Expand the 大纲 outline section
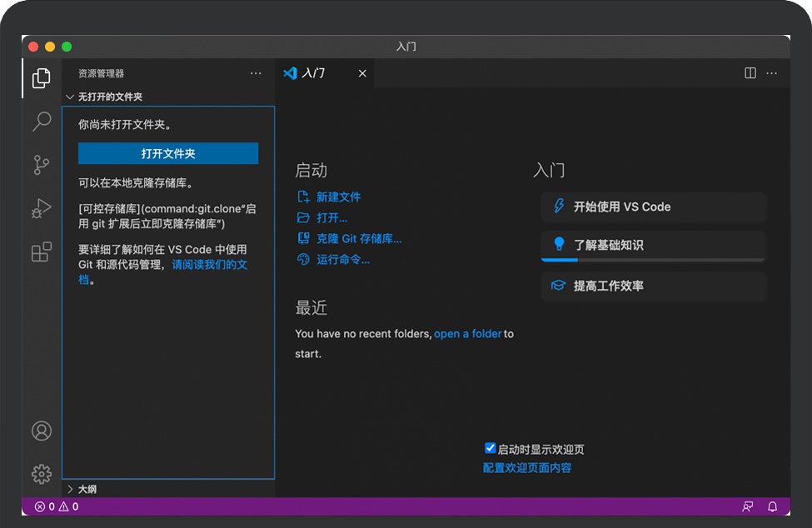The width and height of the screenshot is (812, 528). tap(71, 489)
